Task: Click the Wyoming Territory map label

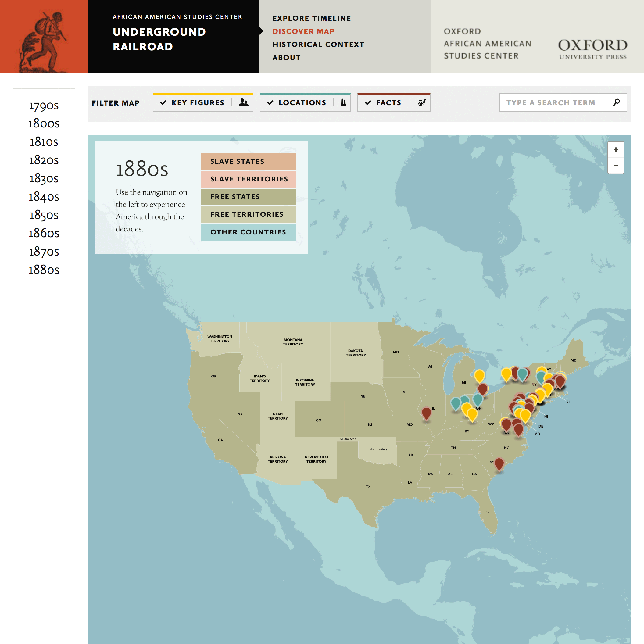Action: 305,382
